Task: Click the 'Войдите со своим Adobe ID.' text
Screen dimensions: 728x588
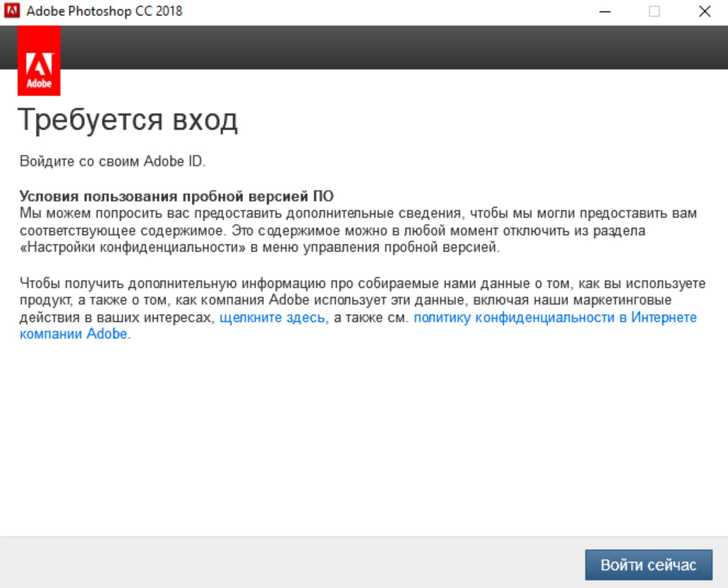Action: tap(113, 161)
